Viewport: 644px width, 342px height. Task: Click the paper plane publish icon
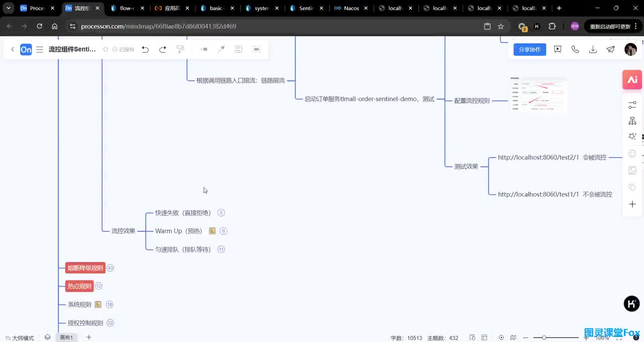(x=610, y=49)
